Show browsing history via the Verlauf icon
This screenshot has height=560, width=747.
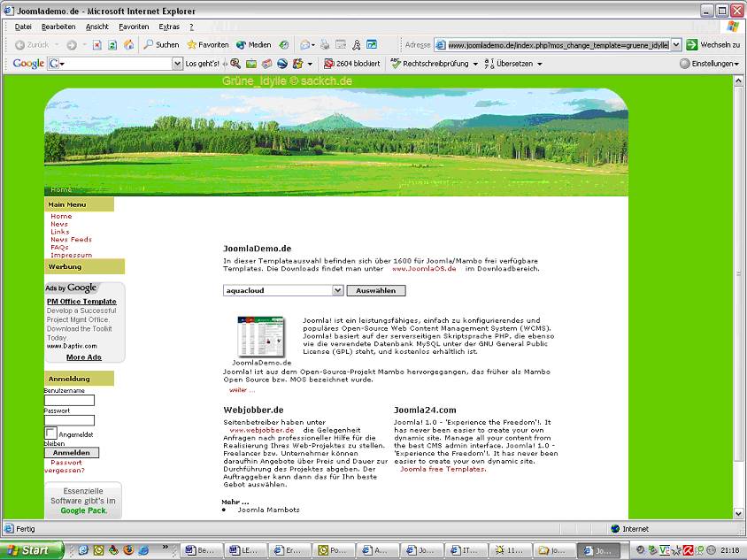pyautogui.click(x=284, y=45)
